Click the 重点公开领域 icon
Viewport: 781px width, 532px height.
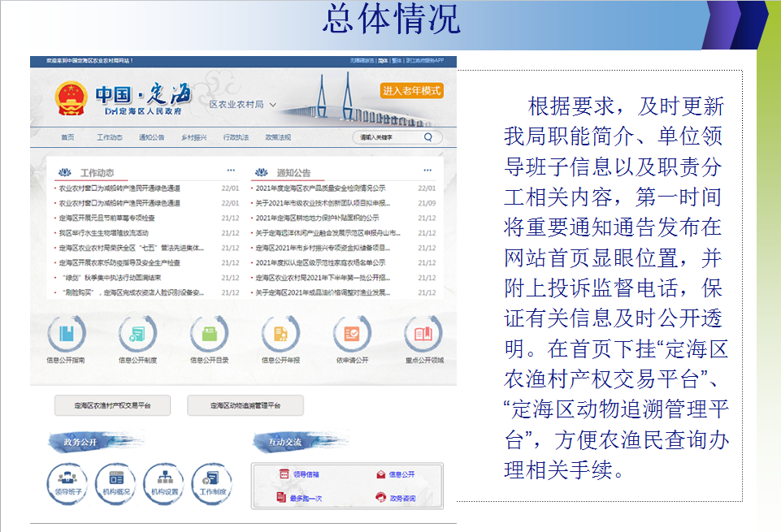tap(424, 334)
